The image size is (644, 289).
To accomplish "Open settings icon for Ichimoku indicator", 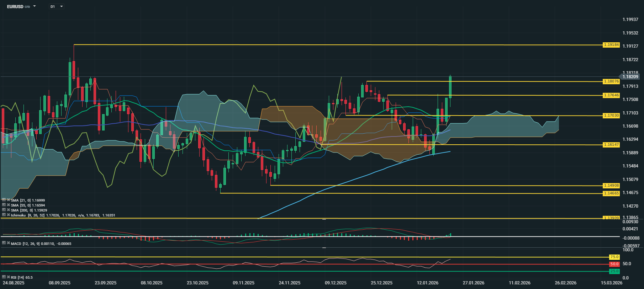I will (4, 215).
